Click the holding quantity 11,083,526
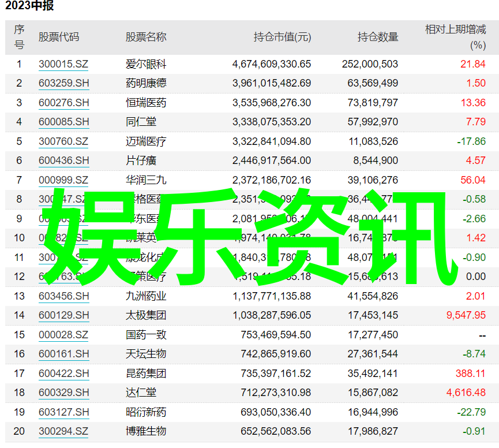This screenshot has width=499, height=448. pos(374,141)
